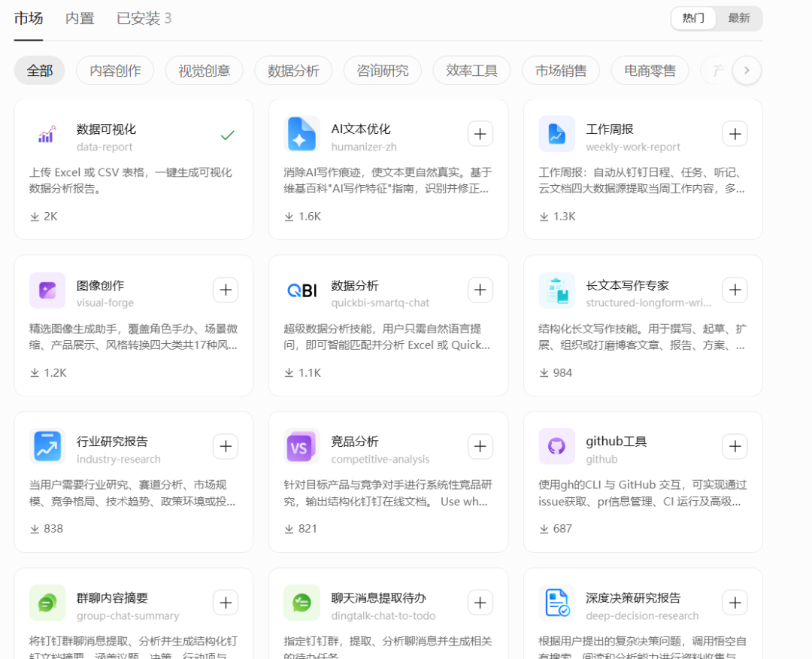Click the competitive-analysis identifier text
This screenshot has width=812, height=659.
click(380, 460)
